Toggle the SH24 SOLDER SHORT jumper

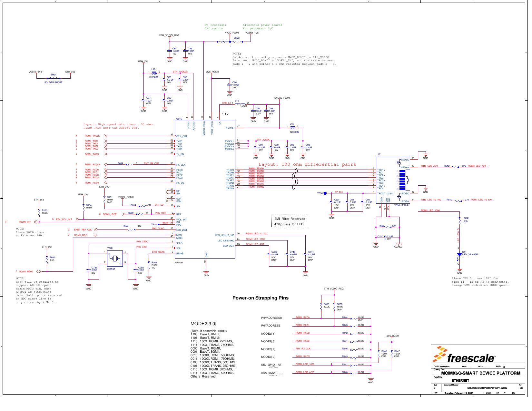click(x=53, y=77)
